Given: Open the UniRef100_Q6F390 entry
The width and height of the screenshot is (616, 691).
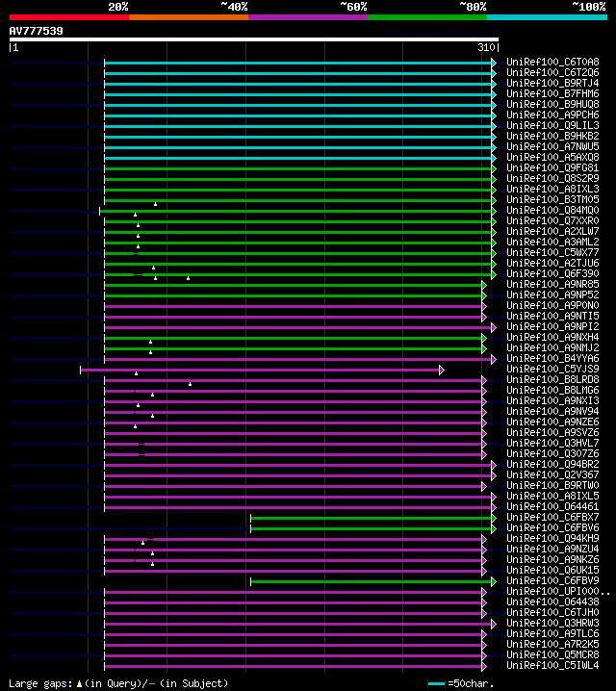Looking at the screenshot, I should point(552,273).
